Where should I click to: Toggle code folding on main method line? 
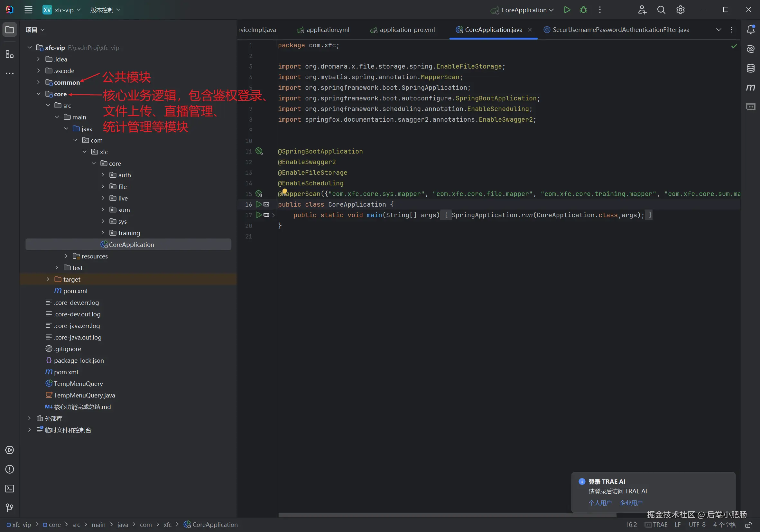point(273,215)
